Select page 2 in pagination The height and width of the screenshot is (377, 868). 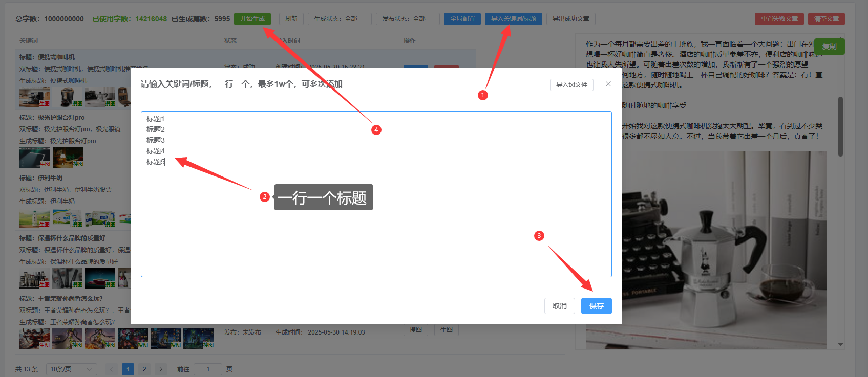click(x=144, y=369)
